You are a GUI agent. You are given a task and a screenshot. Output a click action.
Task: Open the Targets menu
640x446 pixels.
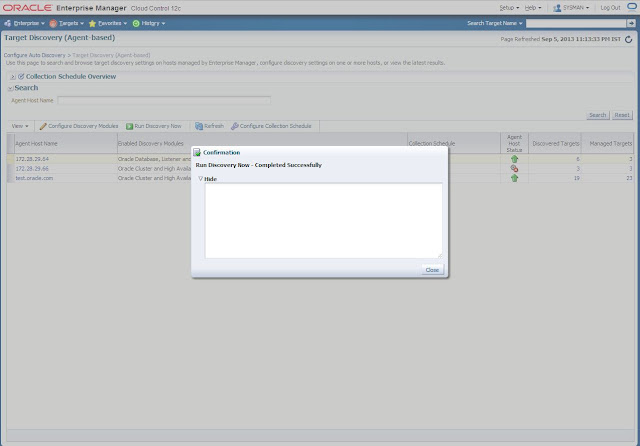point(67,23)
